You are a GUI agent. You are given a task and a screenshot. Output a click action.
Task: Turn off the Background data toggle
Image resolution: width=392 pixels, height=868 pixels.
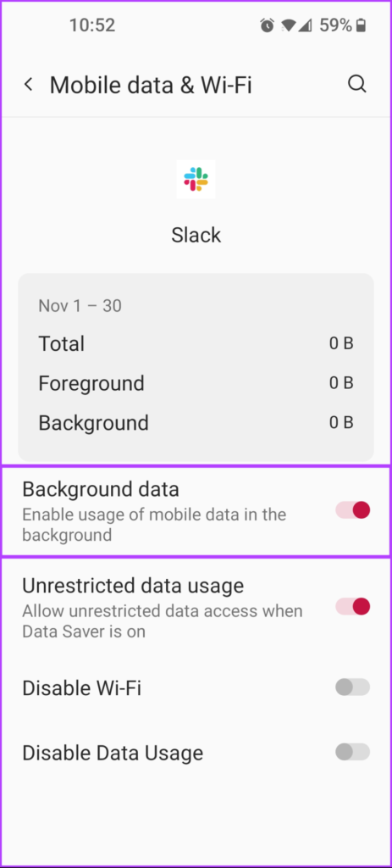(x=352, y=509)
